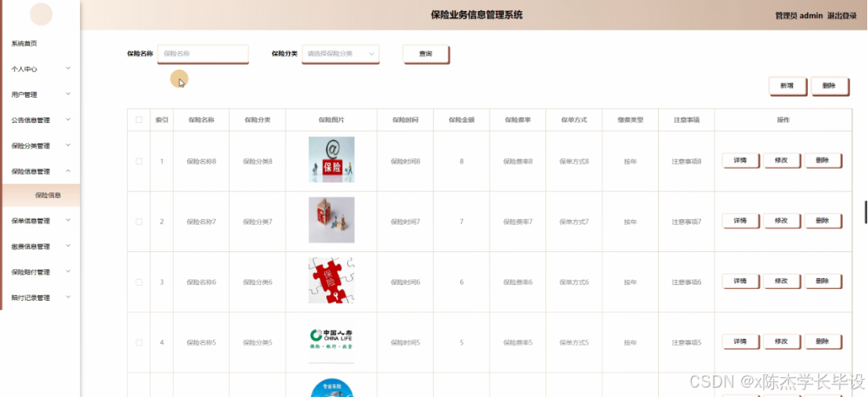Check the row 保险名称6 checkbox

(x=139, y=282)
